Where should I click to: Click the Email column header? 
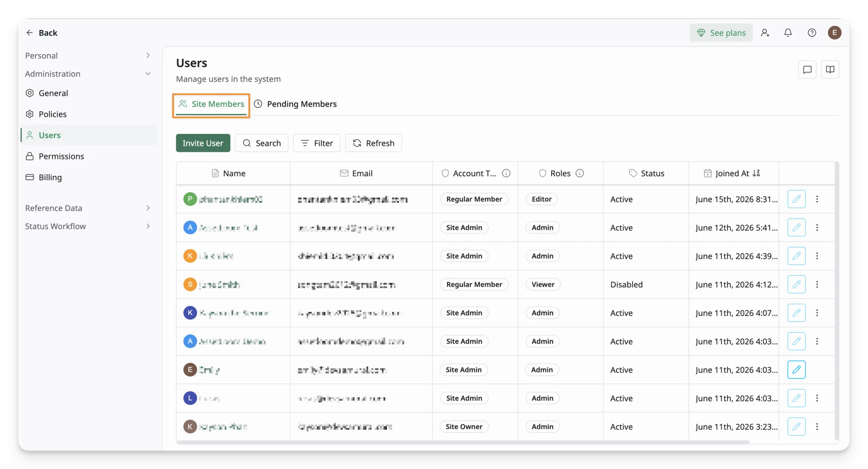[x=361, y=173]
